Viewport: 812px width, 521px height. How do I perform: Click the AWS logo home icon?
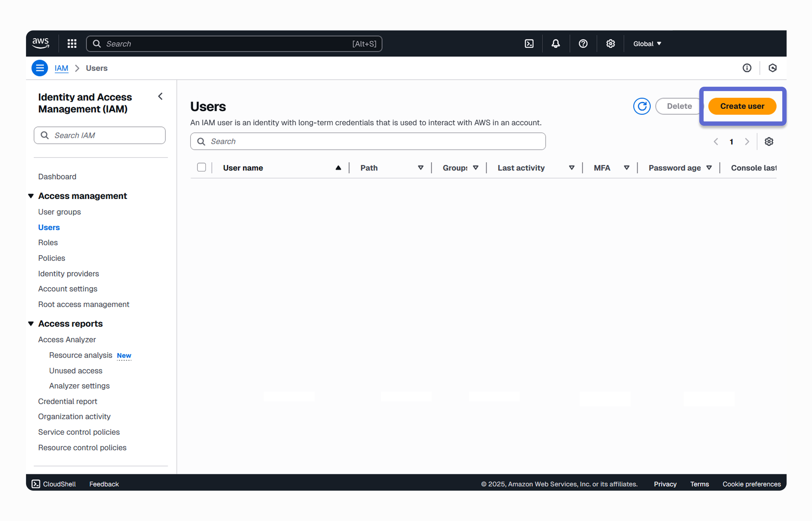41,44
